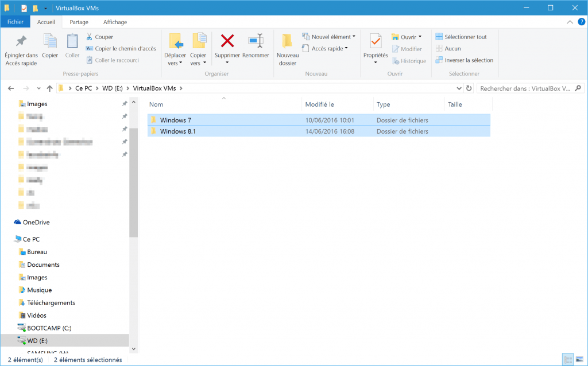This screenshot has width=588, height=366.
Task: Expand the Accès rapide ribbon dropdown
Action: 325,48
